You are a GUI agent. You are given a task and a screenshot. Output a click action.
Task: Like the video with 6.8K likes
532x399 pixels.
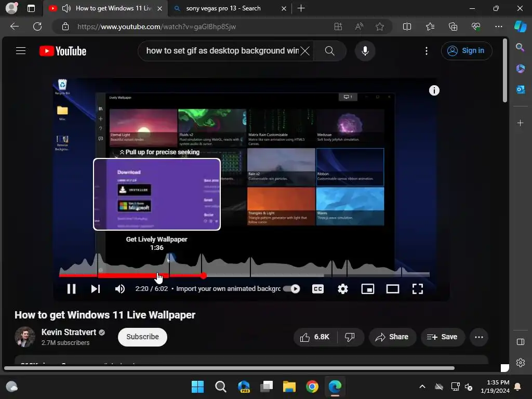315,337
